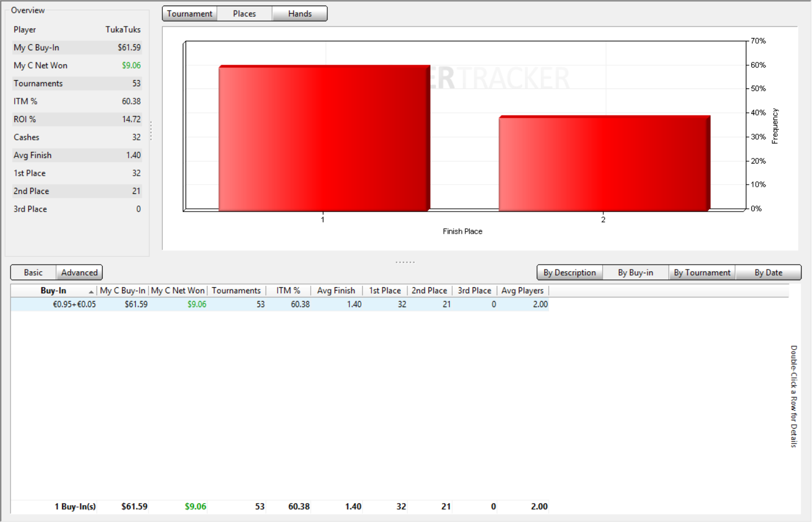The width and height of the screenshot is (812, 522).
Task: Open the Hands tab
Action: pos(300,14)
